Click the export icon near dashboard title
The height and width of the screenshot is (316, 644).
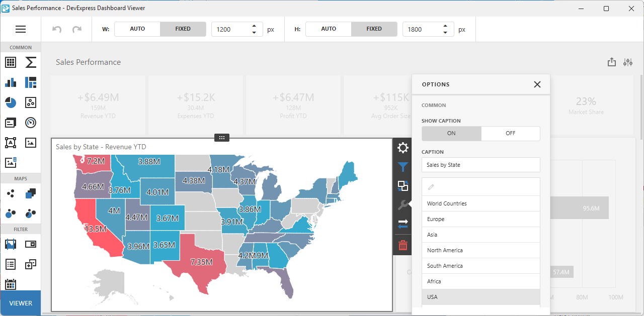point(612,62)
